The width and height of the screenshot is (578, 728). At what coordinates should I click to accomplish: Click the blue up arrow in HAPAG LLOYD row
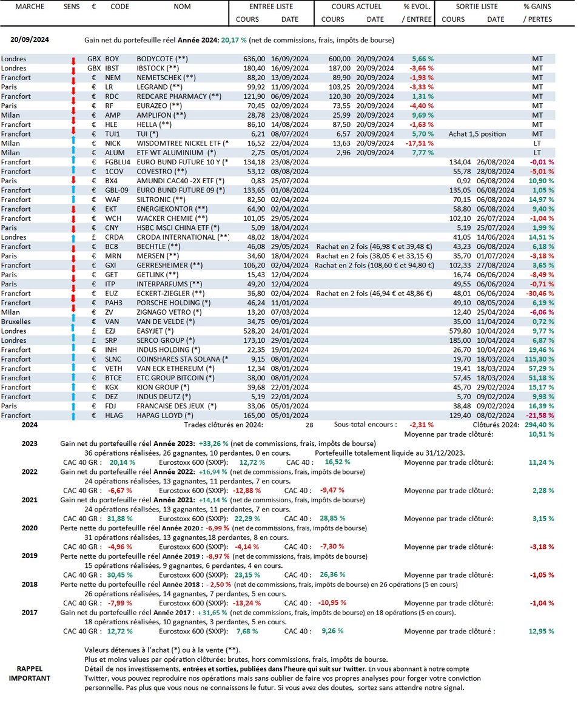tap(72, 416)
